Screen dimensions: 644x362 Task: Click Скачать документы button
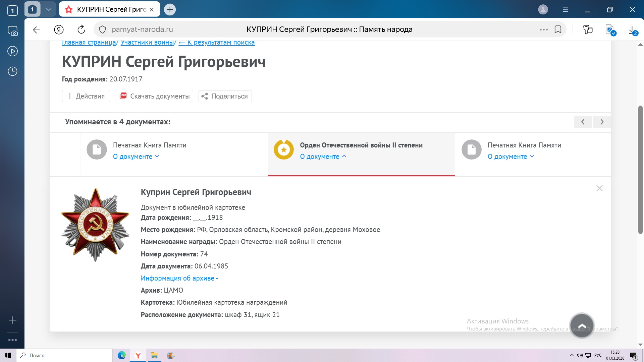pyautogui.click(x=154, y=96)
